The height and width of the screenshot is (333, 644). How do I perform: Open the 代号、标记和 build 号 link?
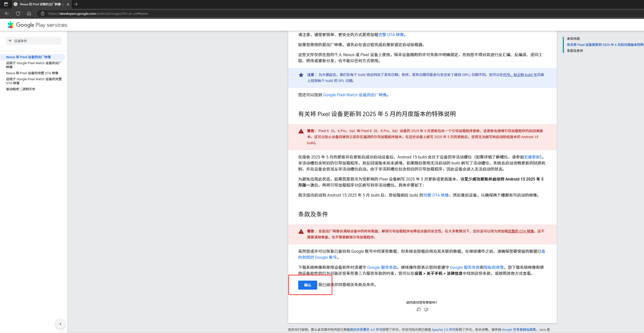pyautogui.click(x=520, y=75)
